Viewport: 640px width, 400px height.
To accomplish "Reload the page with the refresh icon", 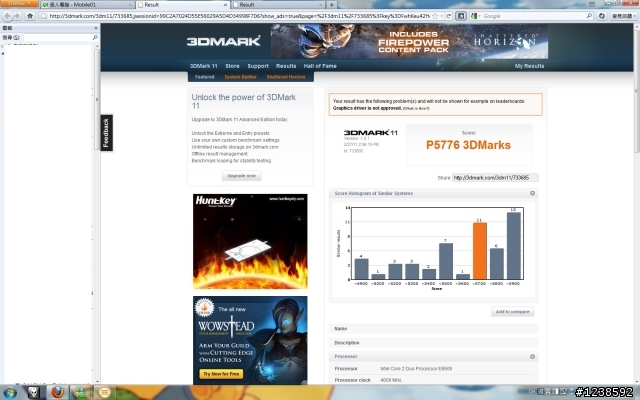I will (x=449, y=16).
